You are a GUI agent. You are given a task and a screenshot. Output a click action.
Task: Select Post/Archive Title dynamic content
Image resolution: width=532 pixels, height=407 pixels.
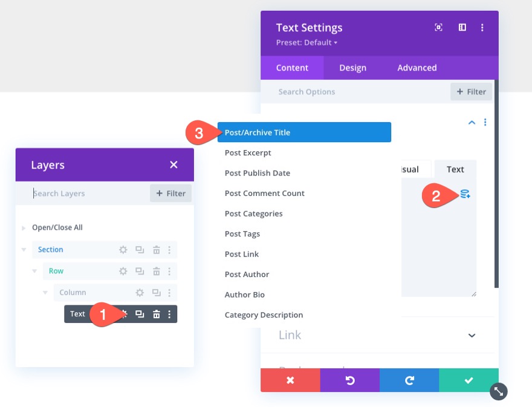304,132
